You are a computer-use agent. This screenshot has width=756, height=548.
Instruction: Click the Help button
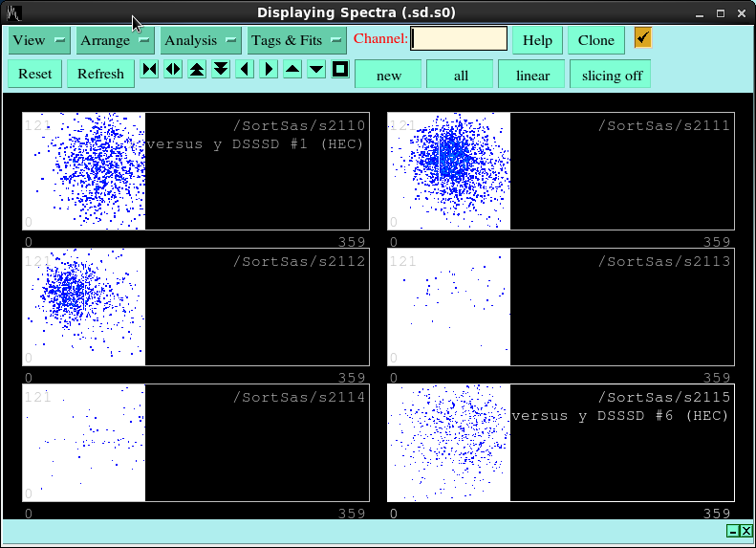[537, 40]
